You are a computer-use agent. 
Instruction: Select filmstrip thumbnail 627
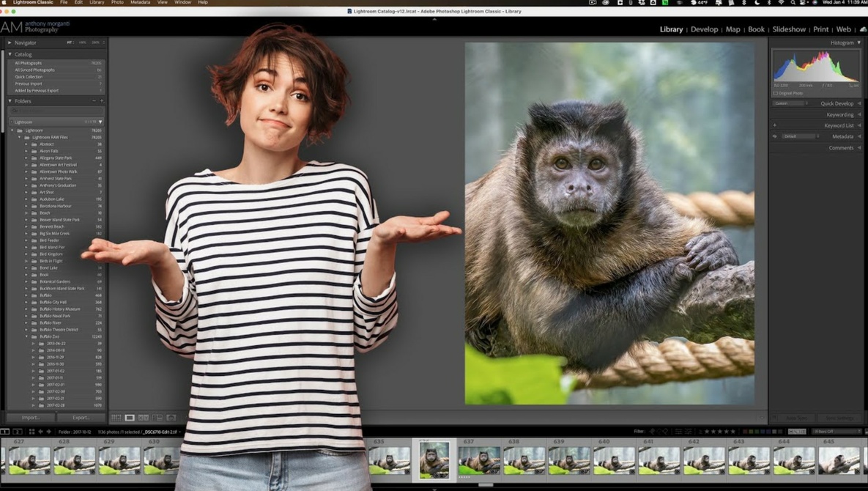pos(29,461)
